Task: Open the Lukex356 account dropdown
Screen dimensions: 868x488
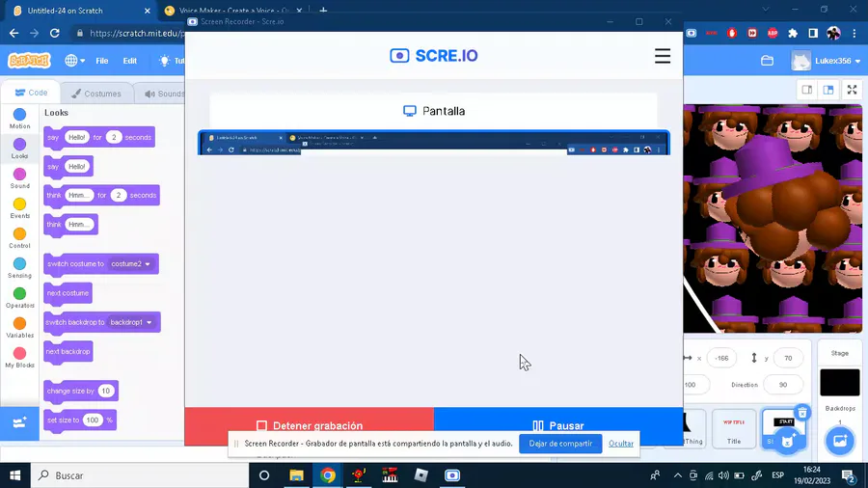Action: click(x=826, y=61)
